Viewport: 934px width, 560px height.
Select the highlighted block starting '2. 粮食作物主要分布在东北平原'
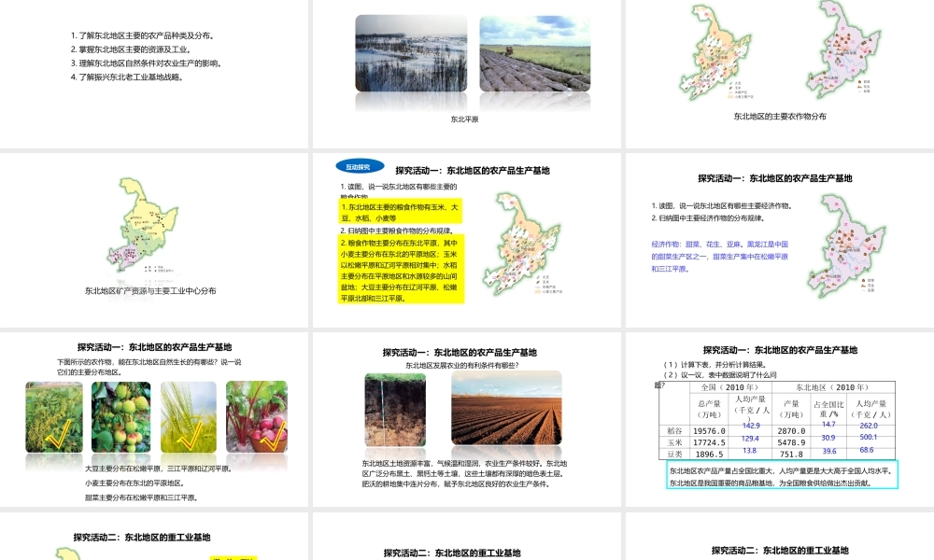pos(401,270)
